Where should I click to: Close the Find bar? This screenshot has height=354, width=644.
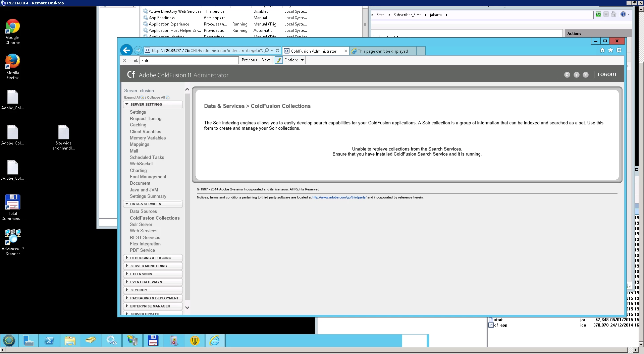click(x=124, y=60)
